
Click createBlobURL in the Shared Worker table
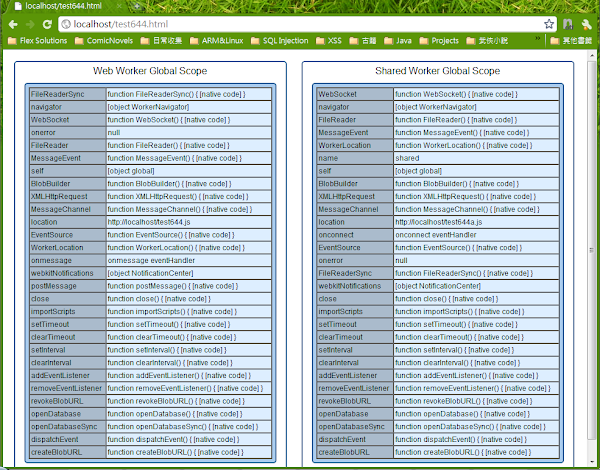pos(355,452)
